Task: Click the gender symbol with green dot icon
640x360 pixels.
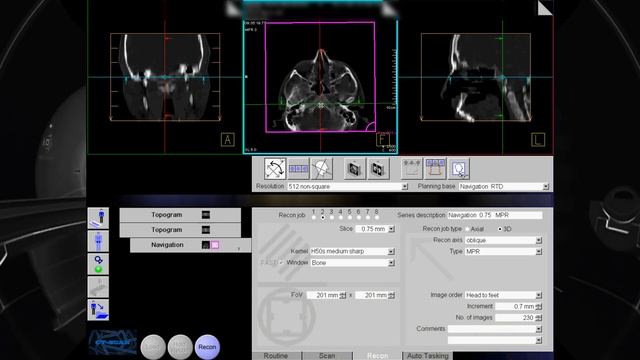Action: click(x=98, y=264)
